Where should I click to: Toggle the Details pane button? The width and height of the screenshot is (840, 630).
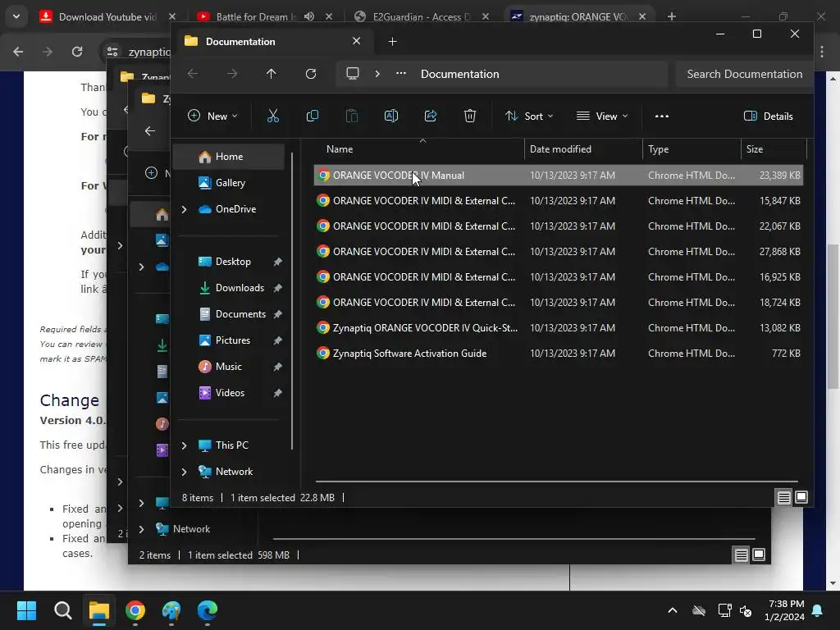[768, 116]
